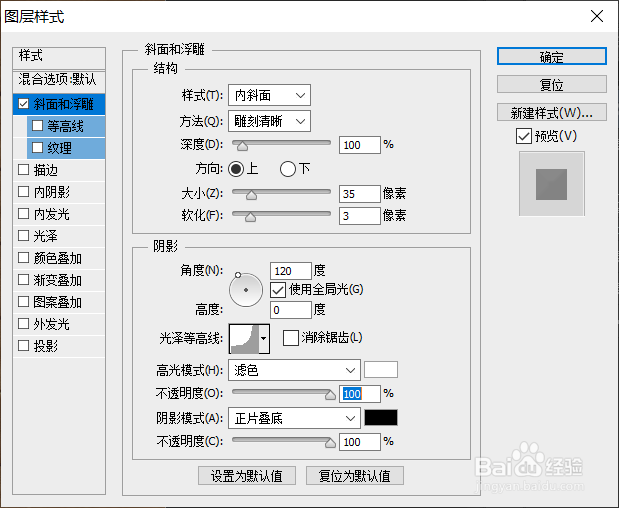
Task: Click the 角度 120 degree input field
Action: coord(291,271)
